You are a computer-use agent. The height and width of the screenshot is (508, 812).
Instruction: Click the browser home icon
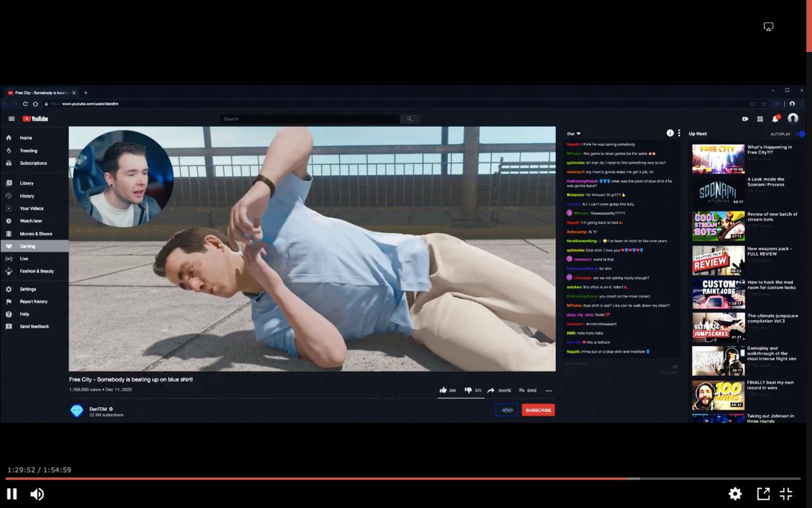tap(36, 104)
